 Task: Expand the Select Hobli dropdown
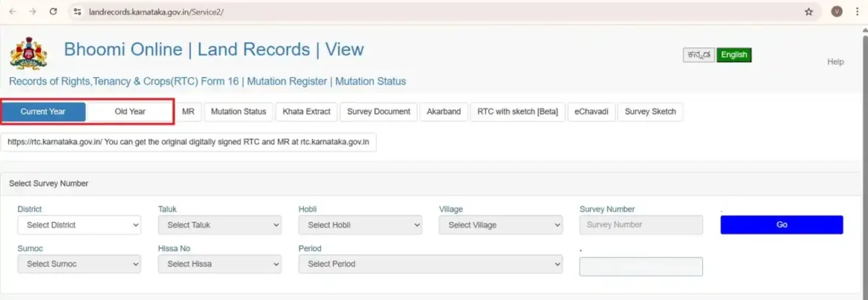(x=359, y=225)
